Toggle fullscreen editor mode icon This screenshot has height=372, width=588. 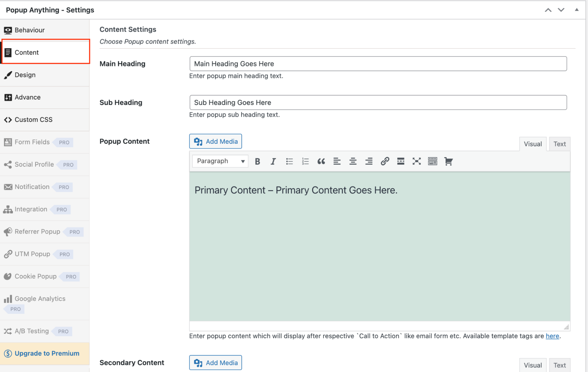417,161
